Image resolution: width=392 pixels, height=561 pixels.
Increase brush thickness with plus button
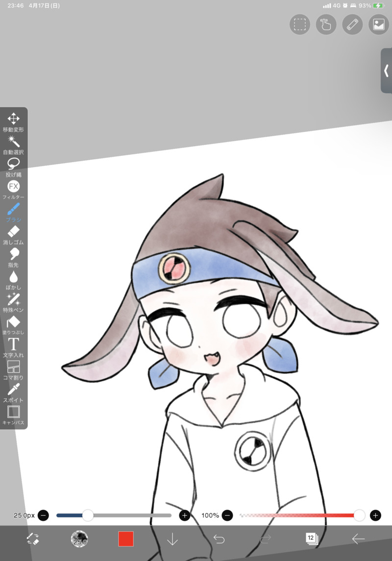point(185,515)
